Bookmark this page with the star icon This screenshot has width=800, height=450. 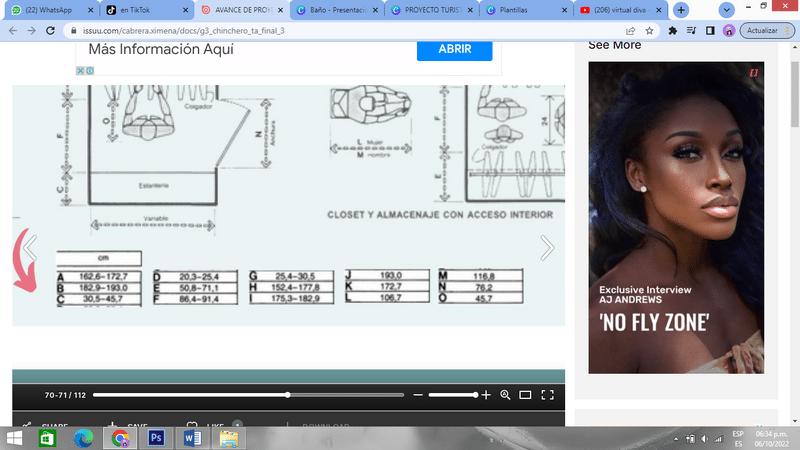click(649, 31)
